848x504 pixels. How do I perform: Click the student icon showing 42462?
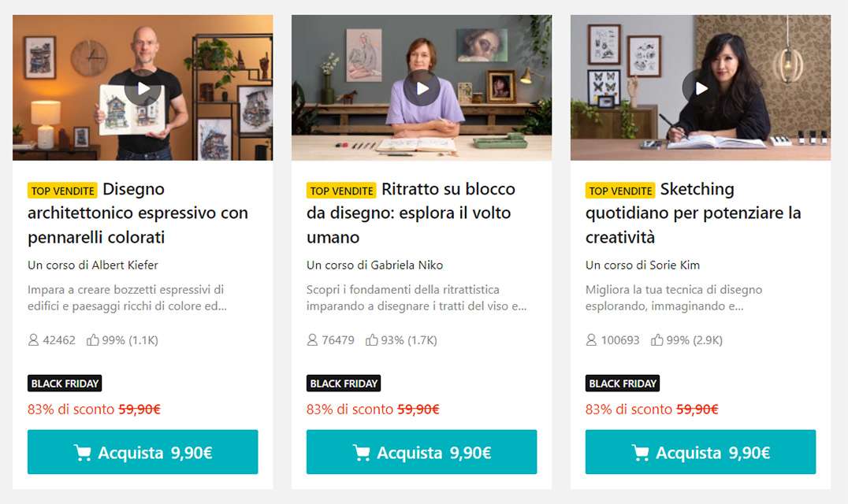pyautogui.click(x=34, y=339)
